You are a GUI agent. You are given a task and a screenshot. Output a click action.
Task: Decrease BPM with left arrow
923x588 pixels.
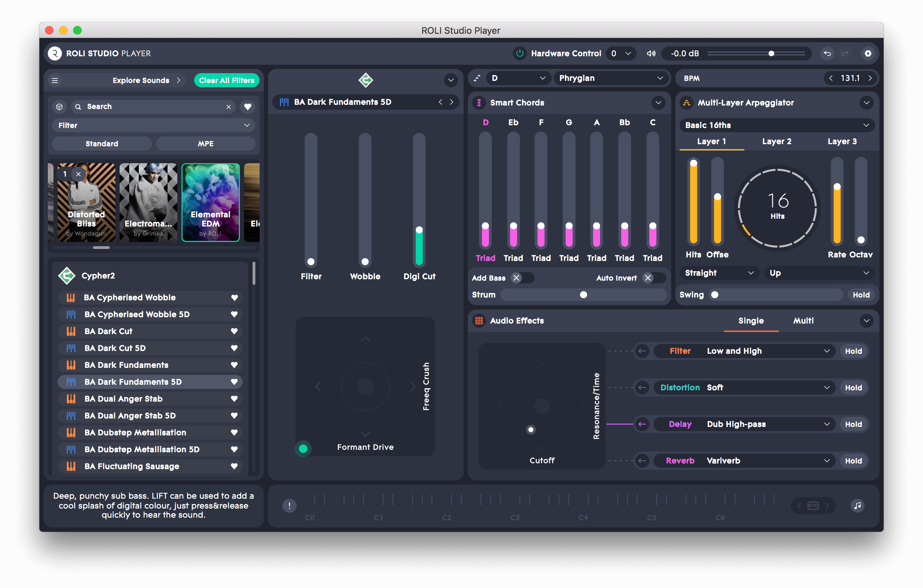(830, 78)
